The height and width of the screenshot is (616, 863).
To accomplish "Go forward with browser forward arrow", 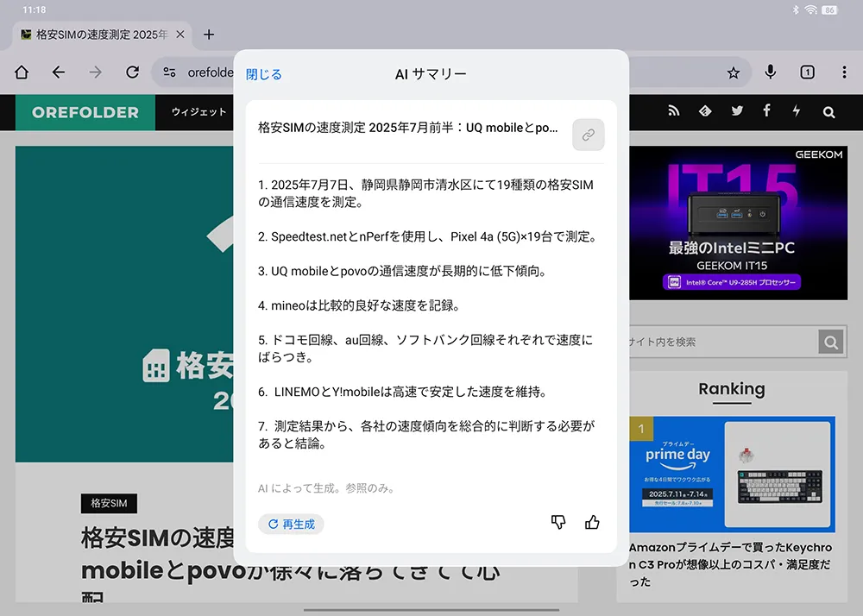I will [x=95, y=72].
